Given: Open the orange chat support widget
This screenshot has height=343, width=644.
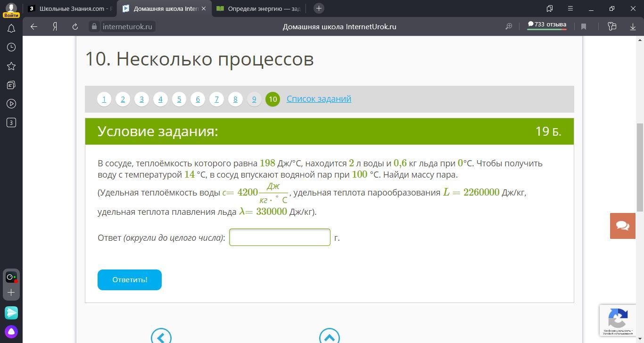Looking at the screenshot, I should click(x=622, y=226).
